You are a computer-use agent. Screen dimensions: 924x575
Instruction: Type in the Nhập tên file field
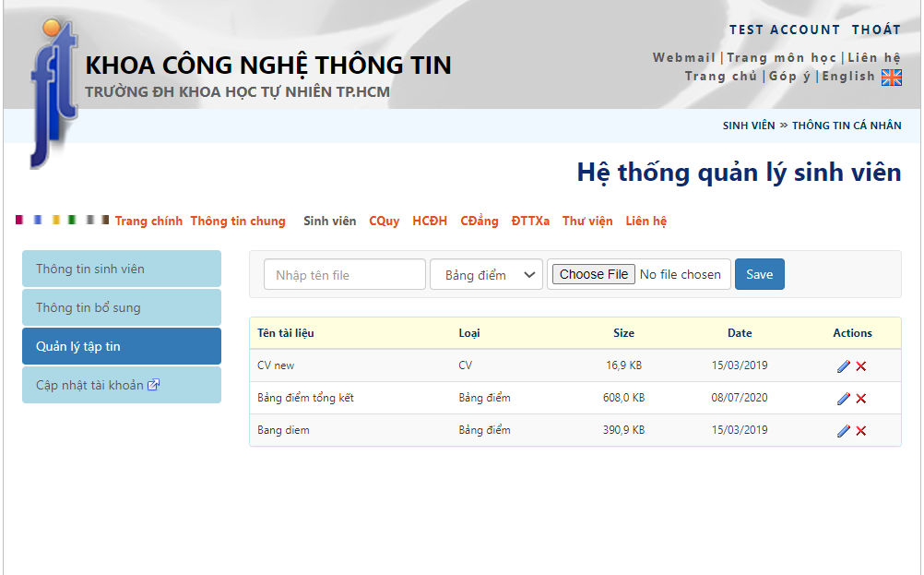(345, 275)
